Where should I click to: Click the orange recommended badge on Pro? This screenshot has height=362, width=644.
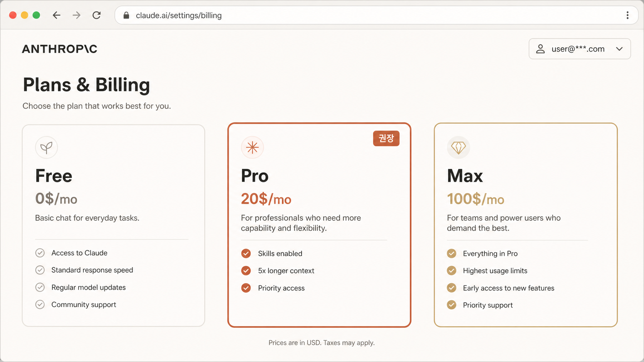tap(386, 138)
